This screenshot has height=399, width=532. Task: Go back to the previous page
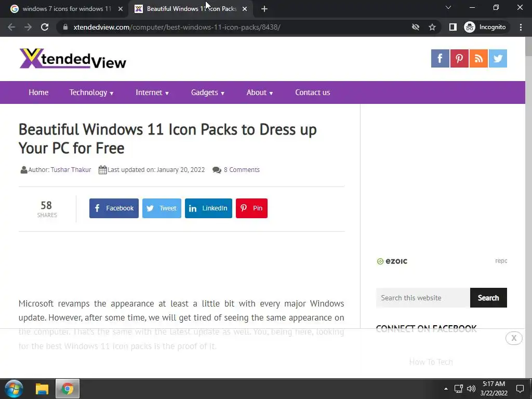(11, 27)
